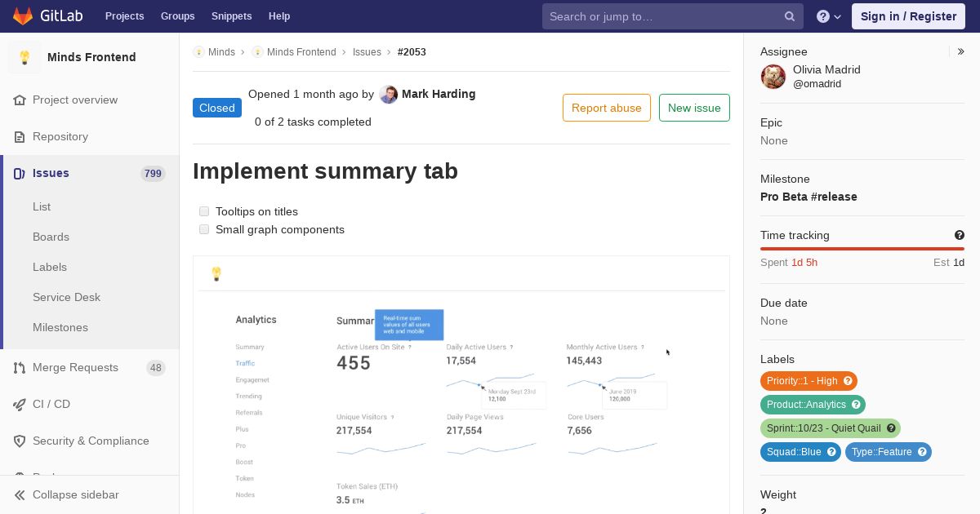Image resolution: width=980 pixels, height=514 pixels.
Task: Click the Minds breadcrumb link
Action: (221, 51)
